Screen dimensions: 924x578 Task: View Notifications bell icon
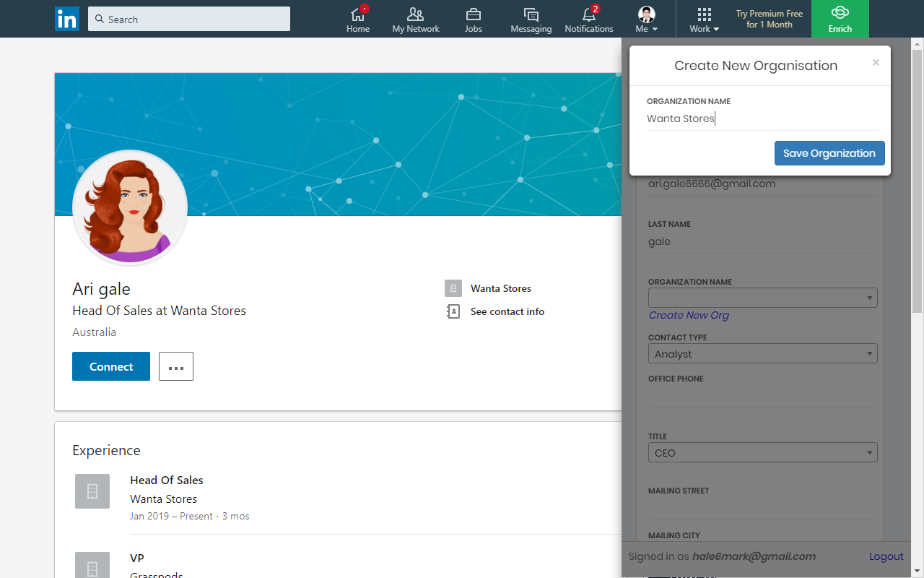click(x=588, y=15)
